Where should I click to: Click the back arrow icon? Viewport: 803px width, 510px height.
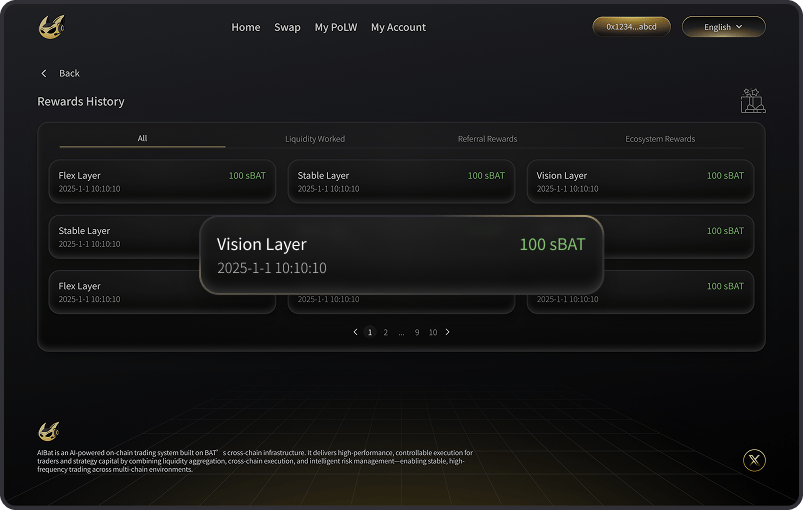click(x=44, y=74)
